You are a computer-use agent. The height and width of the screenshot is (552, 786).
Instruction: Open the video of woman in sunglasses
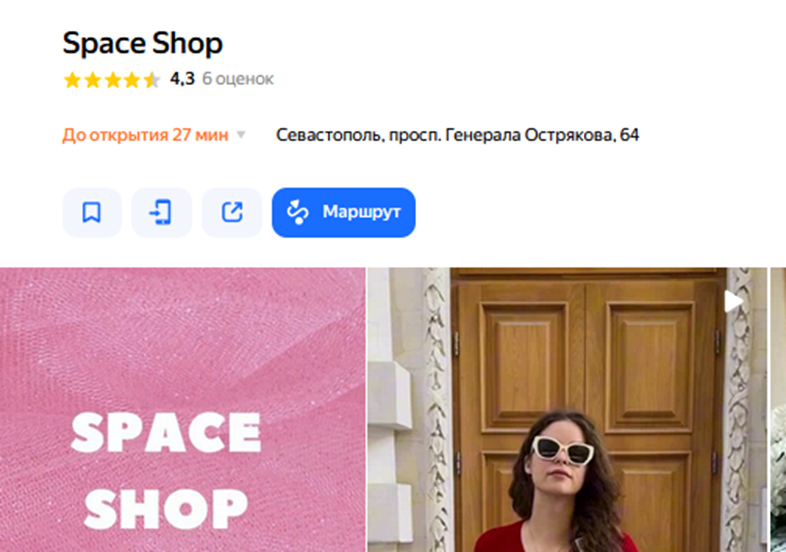point(567,410)
